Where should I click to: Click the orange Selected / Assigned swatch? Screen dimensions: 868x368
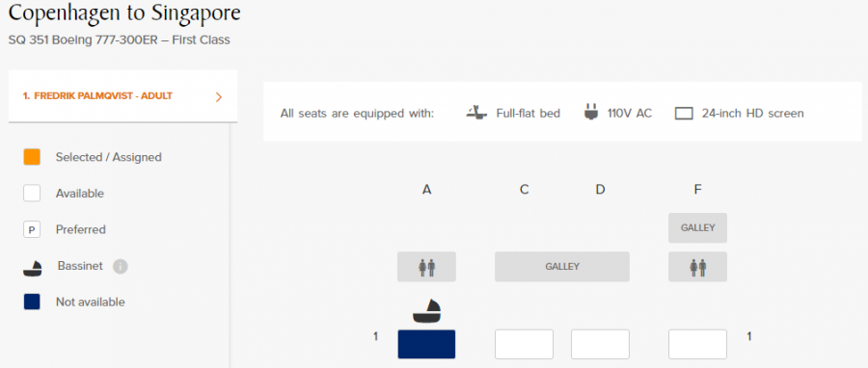(x=32, y=157)
